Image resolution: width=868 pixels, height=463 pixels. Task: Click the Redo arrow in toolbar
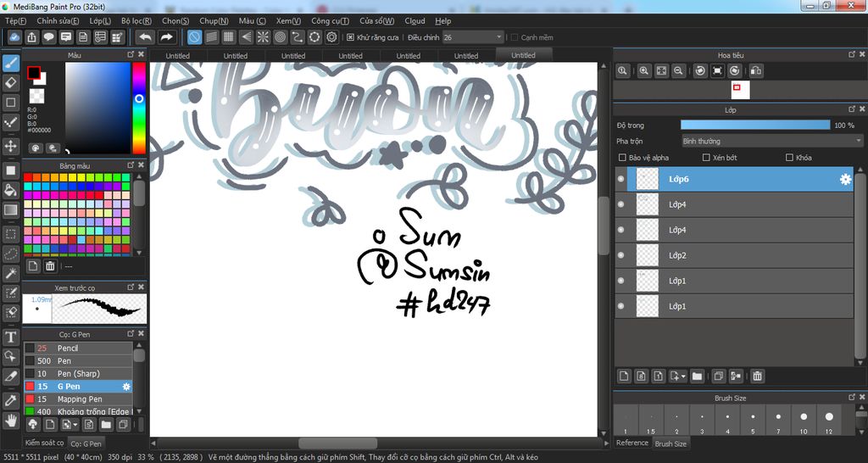pyautogui.click(x=166, y=37)
